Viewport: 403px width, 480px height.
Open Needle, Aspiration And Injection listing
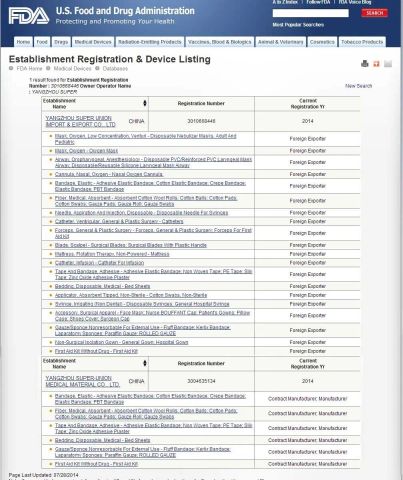coord(141,213)
